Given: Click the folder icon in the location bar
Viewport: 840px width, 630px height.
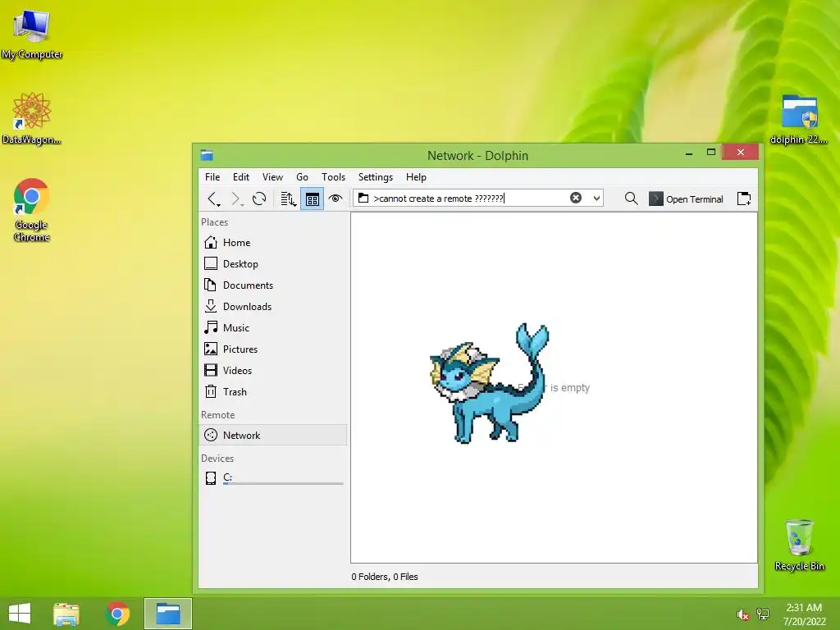Looking at the screenshot, I should (363, 198).
